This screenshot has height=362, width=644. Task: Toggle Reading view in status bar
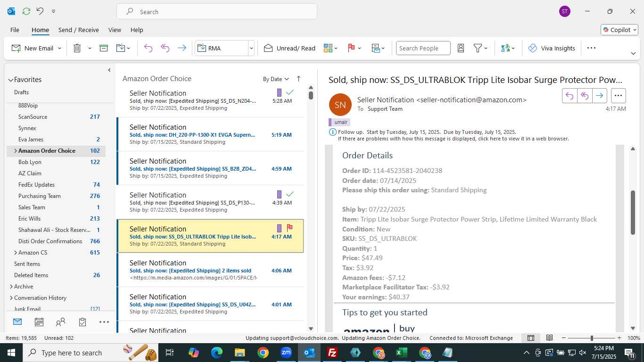click(x=549, y=338)
